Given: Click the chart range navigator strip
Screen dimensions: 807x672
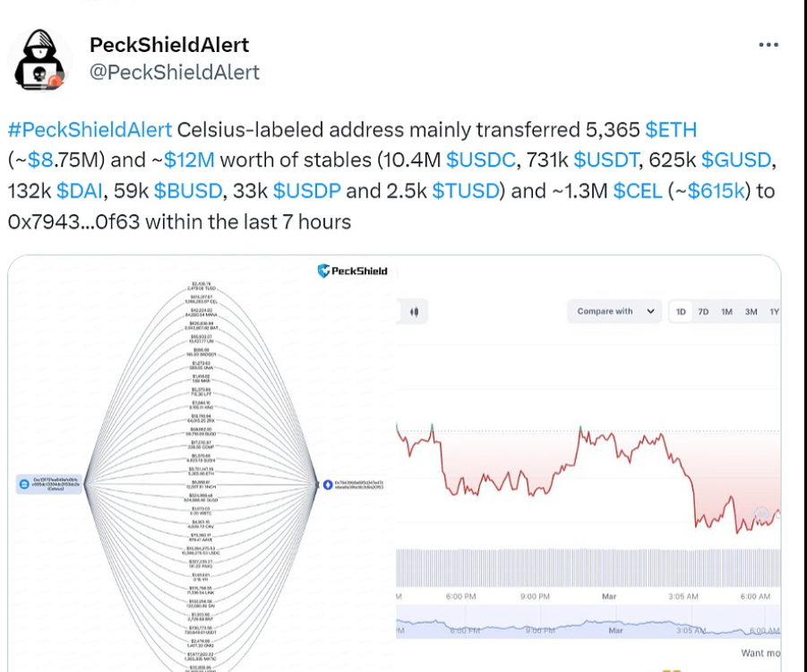Looking at the screenshot, I should 587,626.
